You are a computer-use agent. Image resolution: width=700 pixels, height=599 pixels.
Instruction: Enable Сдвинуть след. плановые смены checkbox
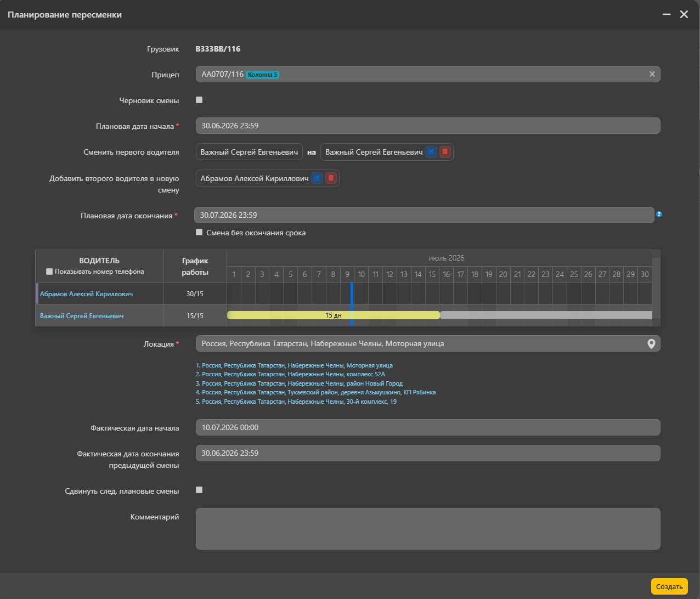199,490
